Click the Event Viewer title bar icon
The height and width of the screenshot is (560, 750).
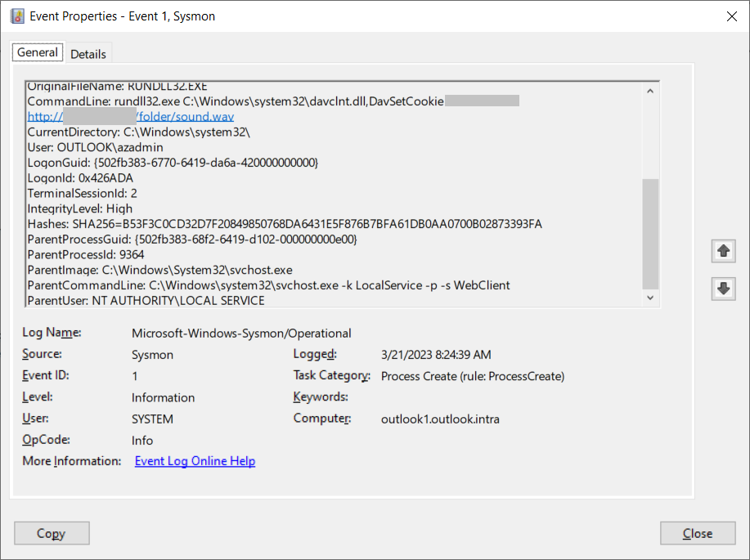17,16
